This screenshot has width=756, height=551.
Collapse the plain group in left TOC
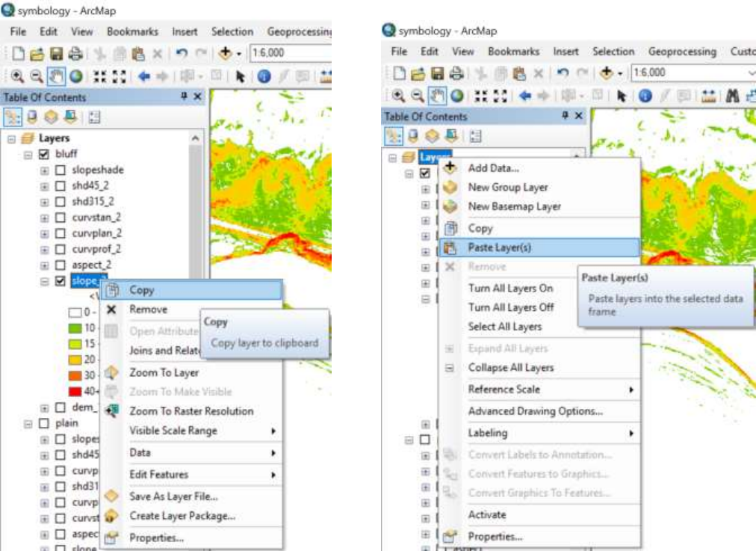(28, 424)
